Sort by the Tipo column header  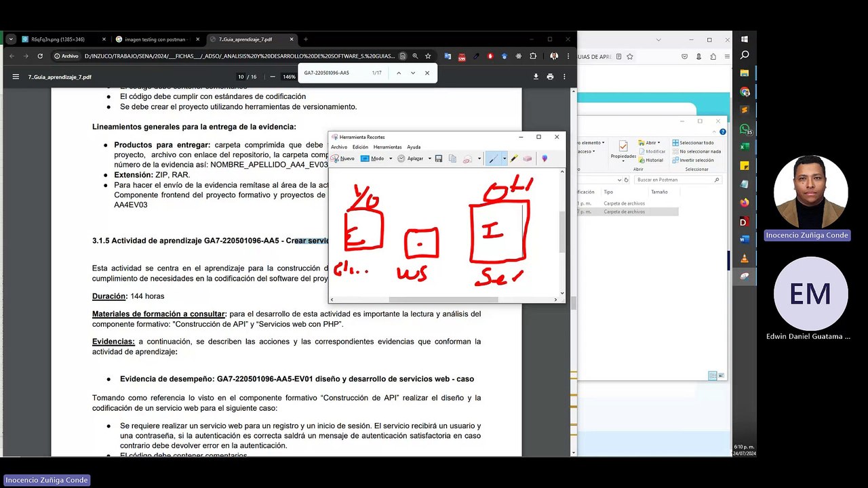[x=608, y=192]
